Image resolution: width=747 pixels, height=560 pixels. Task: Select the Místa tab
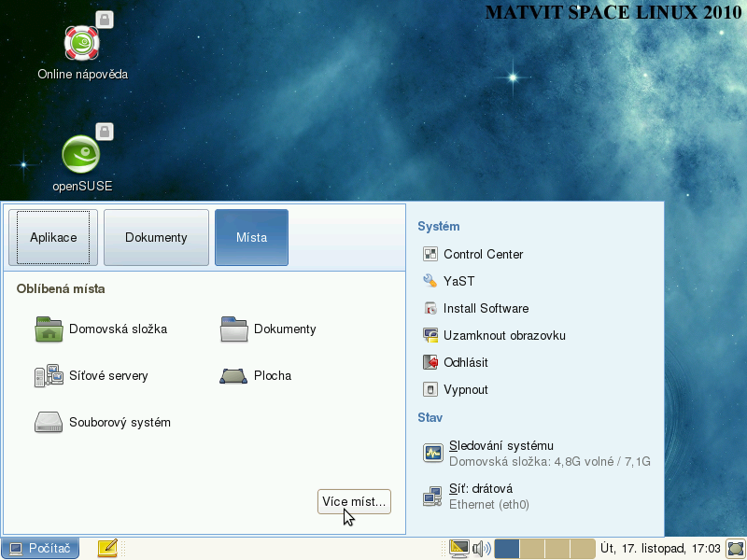pyautogui.click(x=251, y=237)
